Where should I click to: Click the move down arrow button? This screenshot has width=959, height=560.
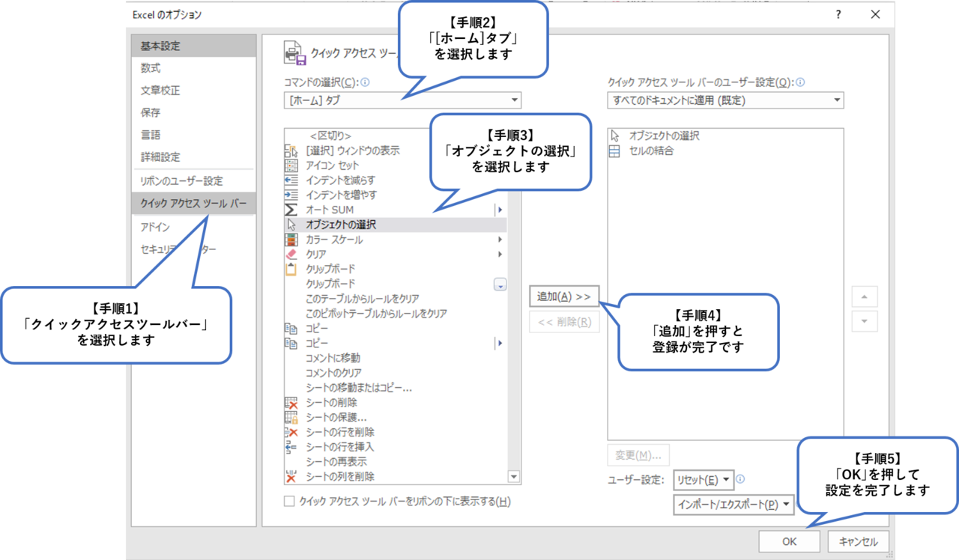(x=865, y=322)
